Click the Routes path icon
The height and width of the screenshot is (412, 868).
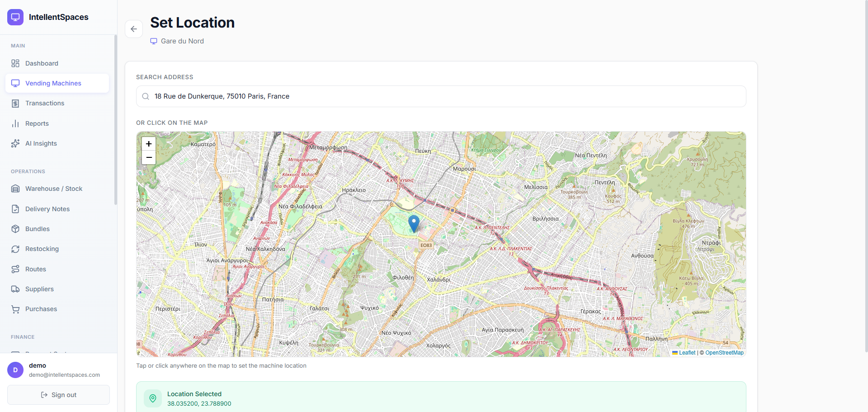pos(15,269)
